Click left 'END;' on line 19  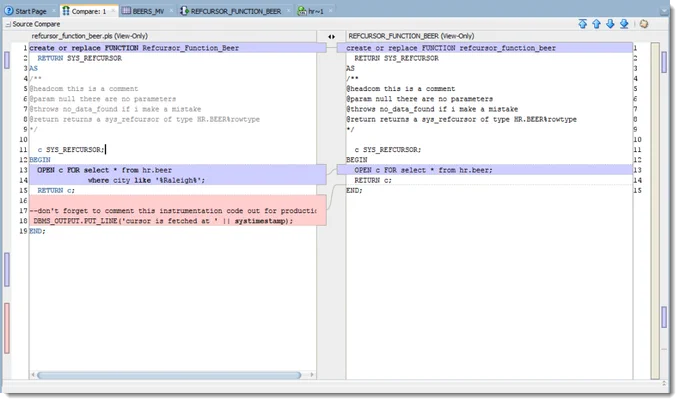coord(37,231)
